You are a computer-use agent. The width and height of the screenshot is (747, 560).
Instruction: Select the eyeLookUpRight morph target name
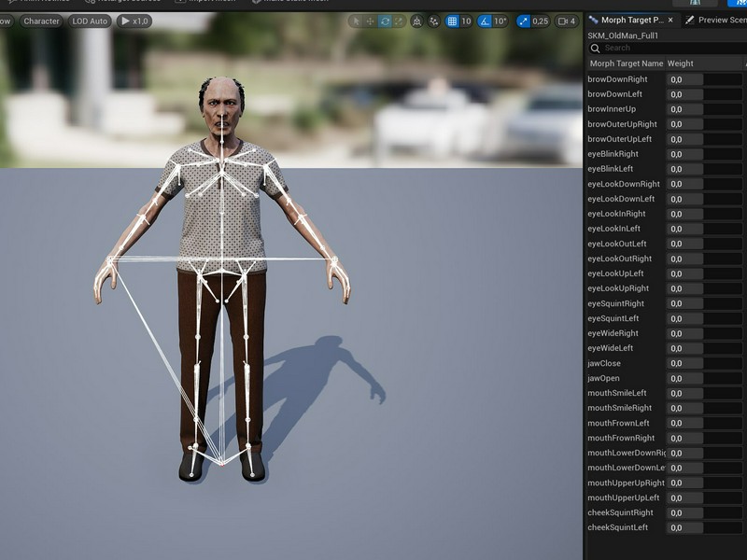618,288
